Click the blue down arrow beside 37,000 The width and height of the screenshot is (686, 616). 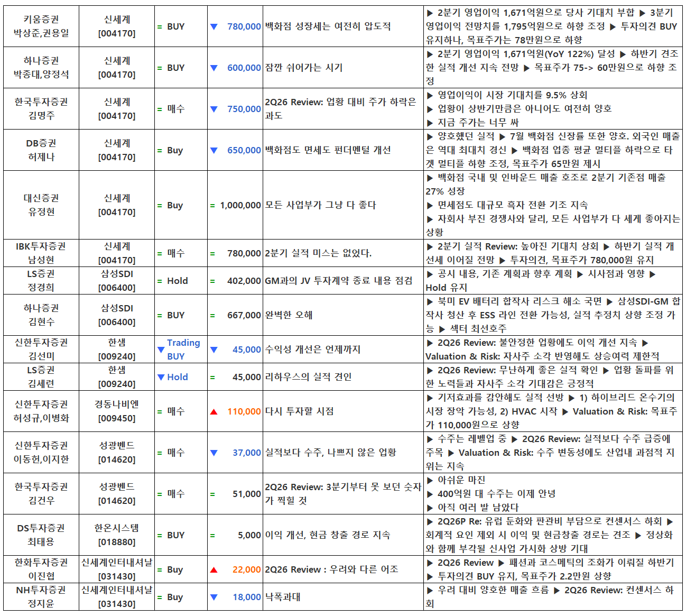tap(214, 453)
